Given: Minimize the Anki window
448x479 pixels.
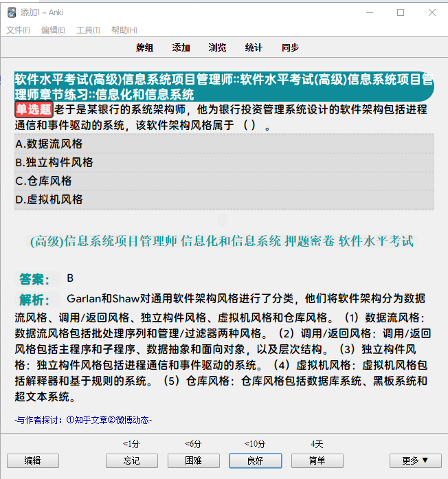Looking at the screenshot, I should (x=370, y=12).
